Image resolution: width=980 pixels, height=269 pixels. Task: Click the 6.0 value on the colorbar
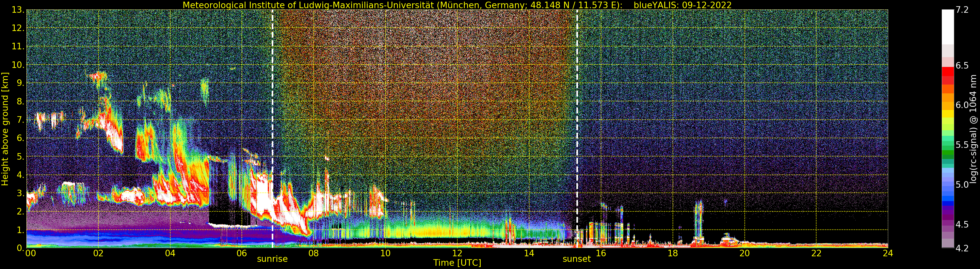pyautogui.click(x=962, y=105)
